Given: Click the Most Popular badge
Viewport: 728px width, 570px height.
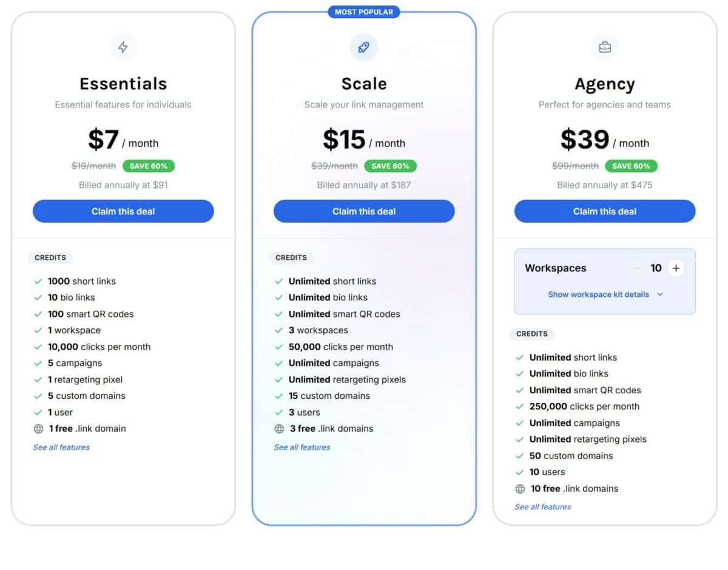Looking at the screenshot, I should [364, 12].
